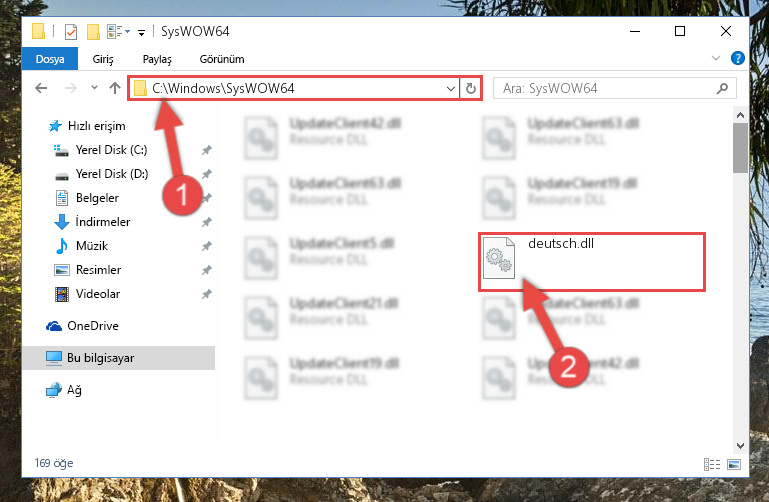The height and width of the screenshot is (502, 769).
Task: Click the New folder quick access icon
Action: click(x=93, y=32)
